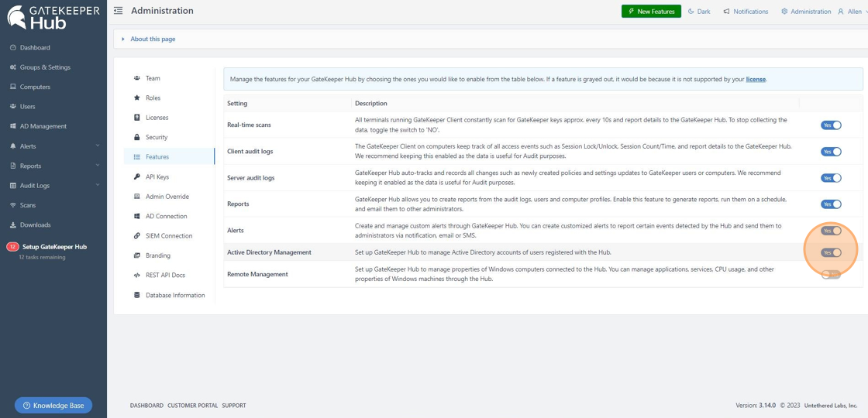The image size is (868, 418).
Task: Toggle the Server audit logs switch
Action: (831, 178)
